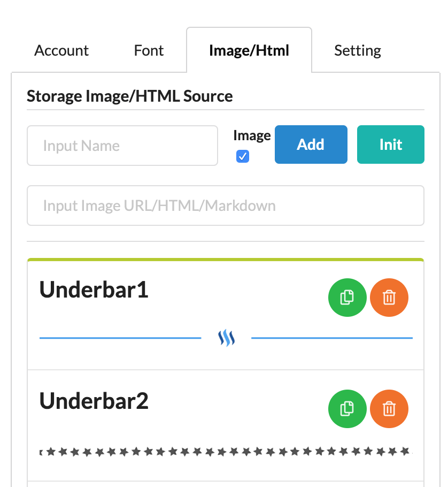This screenshot has height=487, width=448.
Task: Click the Underbar2 star divider preview
Action: coord(227,452)
